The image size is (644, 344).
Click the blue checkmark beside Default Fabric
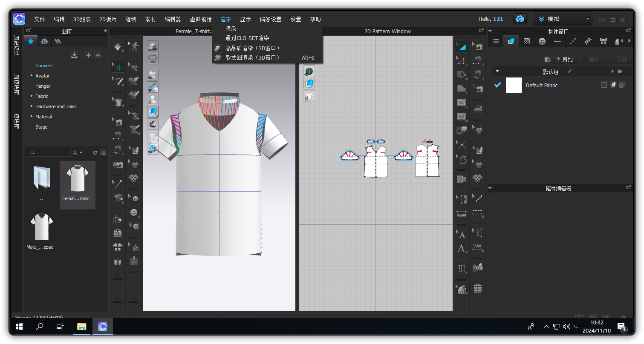click(497, 85)
